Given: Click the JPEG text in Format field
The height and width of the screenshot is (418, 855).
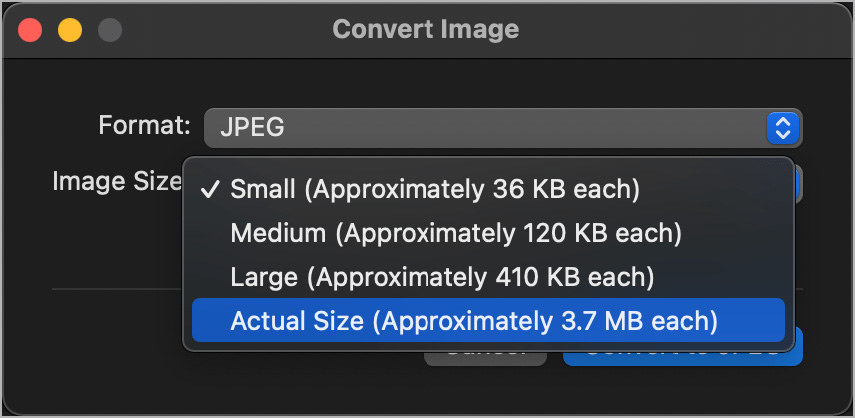Looking at the screenshot, I should coord(252,128).
